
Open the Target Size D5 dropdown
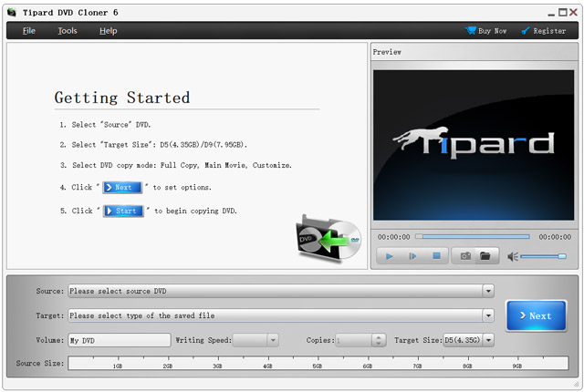tap(488, 340)
